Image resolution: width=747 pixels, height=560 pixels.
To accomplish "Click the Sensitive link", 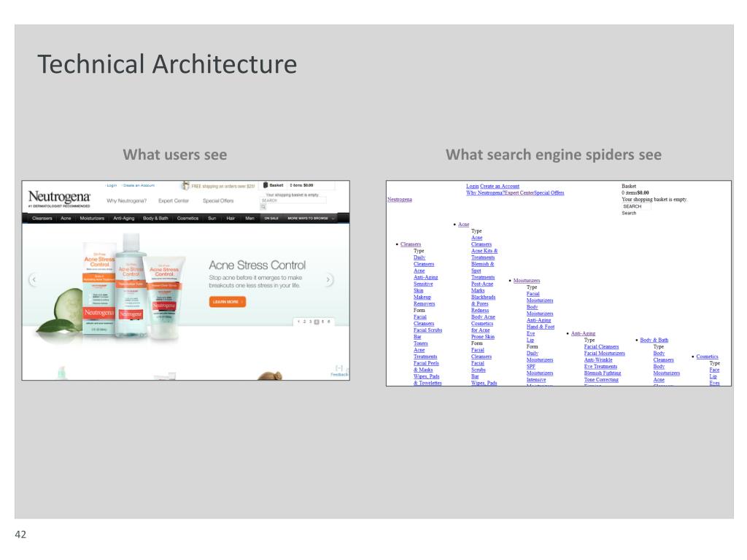I will pyautogui.click(x=423, y=284).
